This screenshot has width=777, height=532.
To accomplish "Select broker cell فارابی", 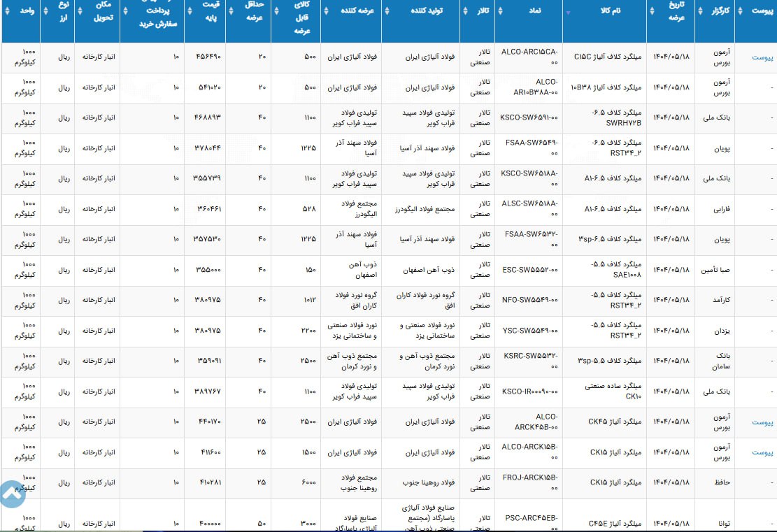I will pos(721,210).
